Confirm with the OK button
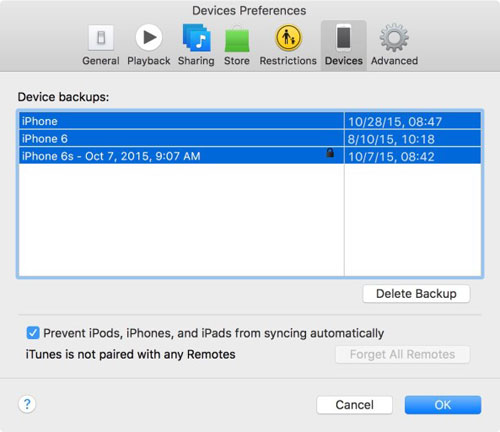Viewport: 500px width, 432px height. pyautogui.click(x=443, y=405)
